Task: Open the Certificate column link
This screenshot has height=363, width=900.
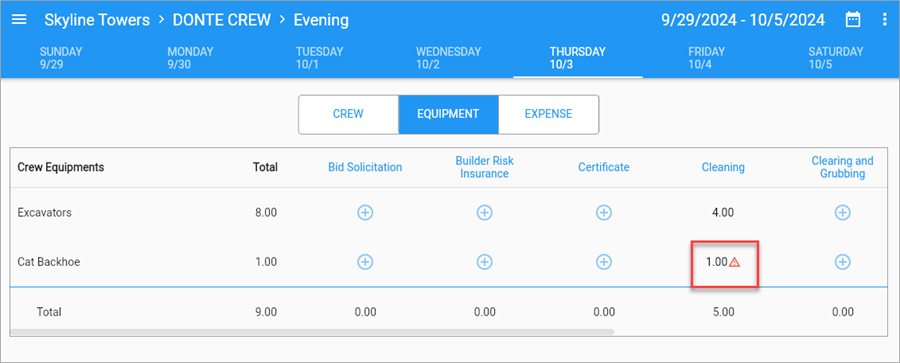Action: tap(604, 167)
